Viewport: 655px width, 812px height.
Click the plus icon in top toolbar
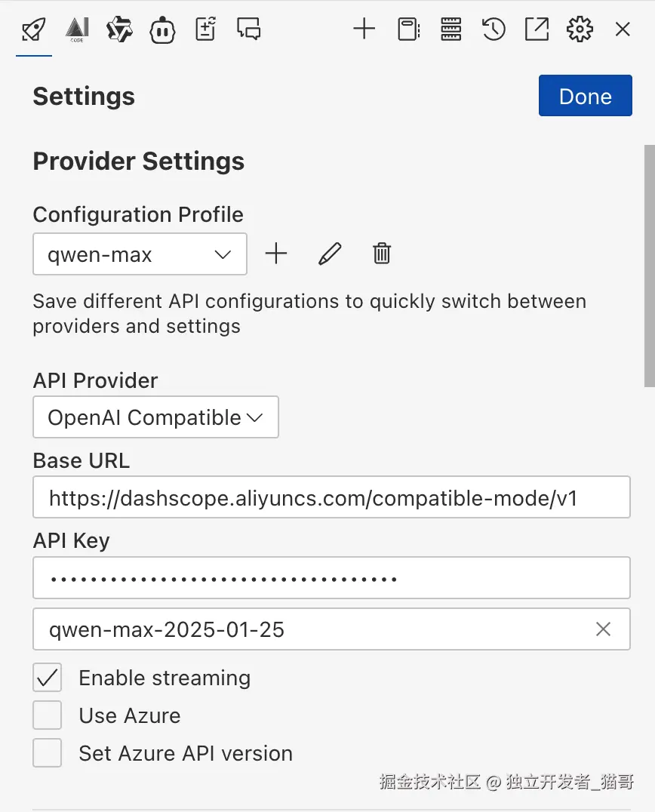[x=364, y=29]
